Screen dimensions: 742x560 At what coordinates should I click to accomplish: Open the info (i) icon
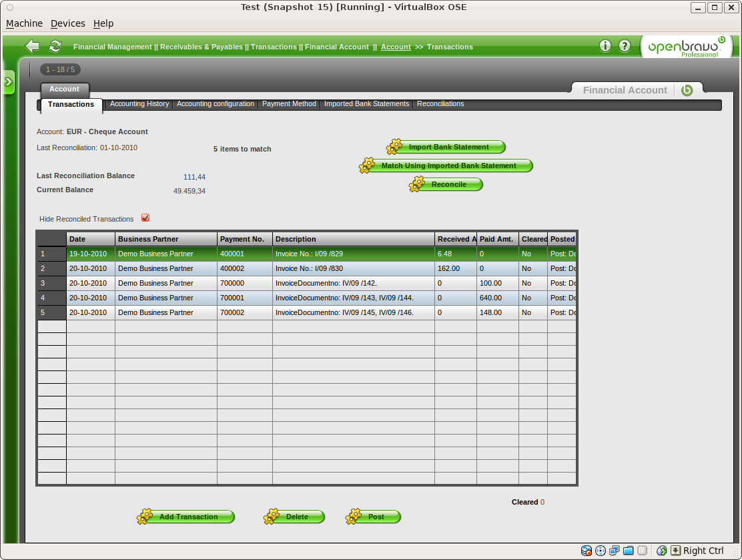[605, 46]
